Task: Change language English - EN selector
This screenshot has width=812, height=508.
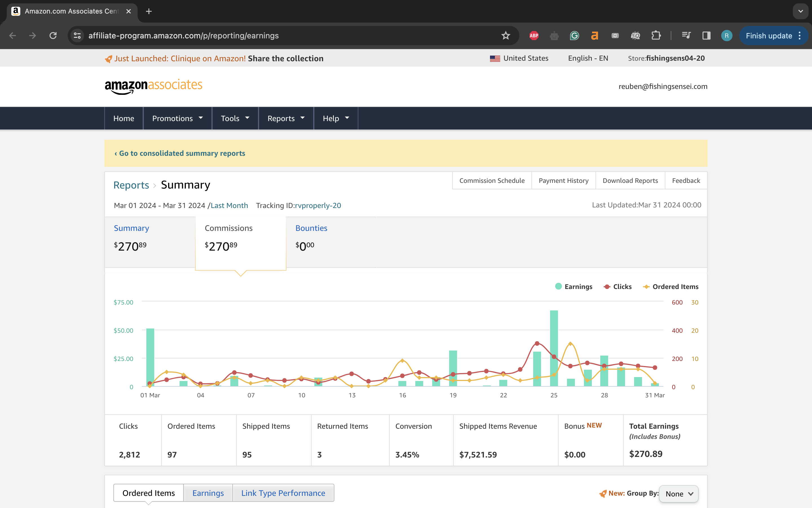Action: pyautogui.click(x=588, y=58)
